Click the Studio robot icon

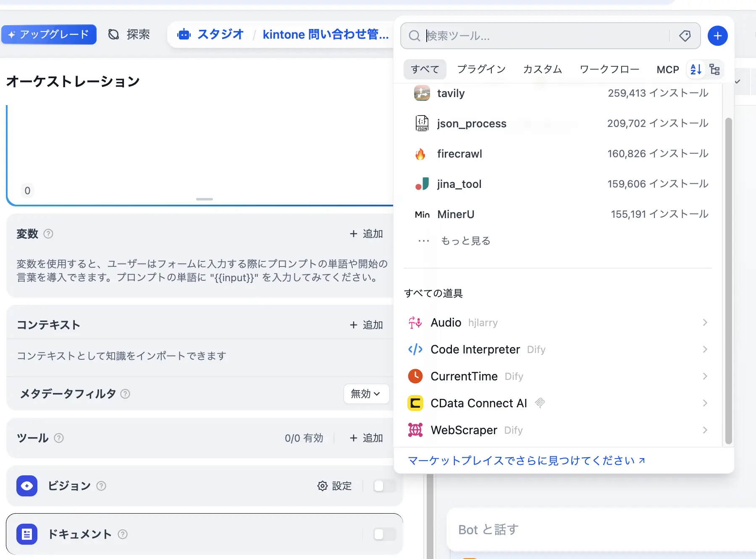point(184,34)
